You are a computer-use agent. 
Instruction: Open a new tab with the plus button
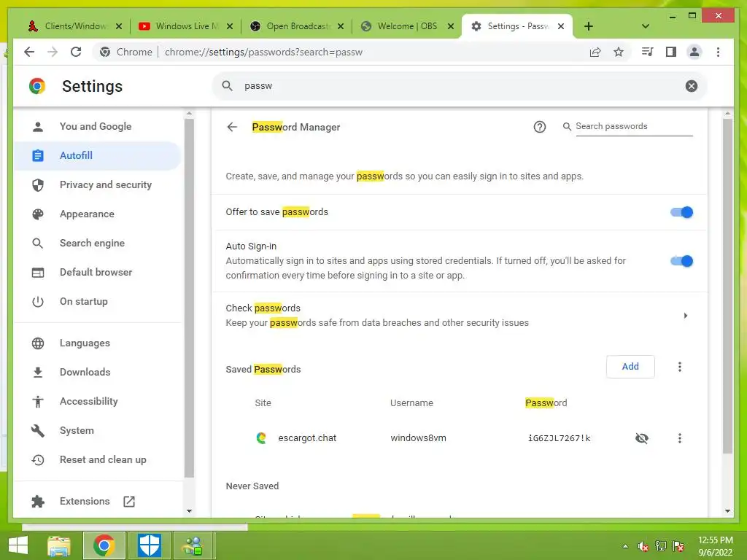(589, 26)
